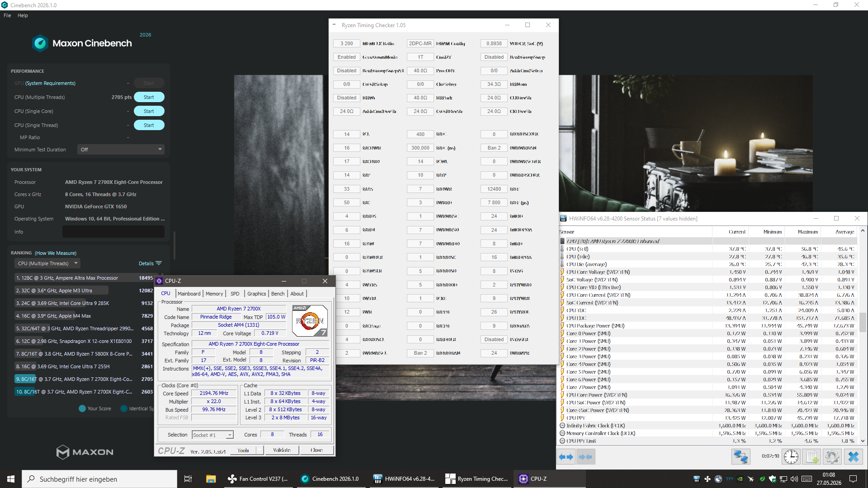Click the Validate button in CPU-Z

pos(282,450)
